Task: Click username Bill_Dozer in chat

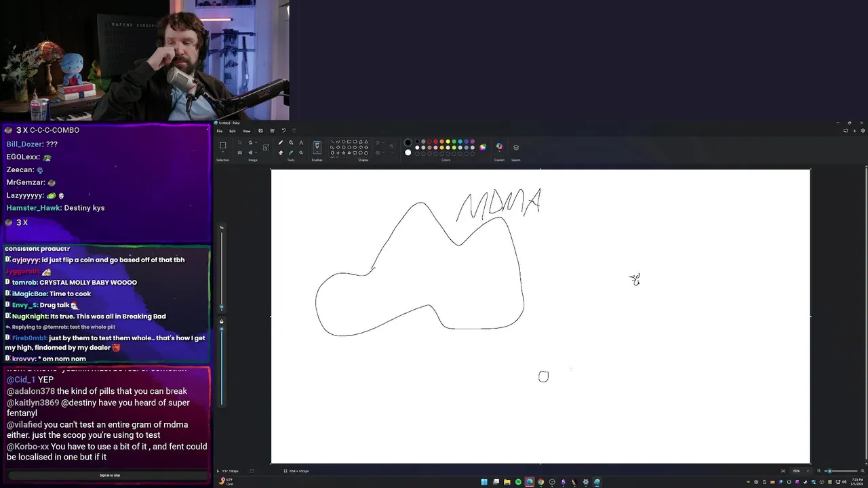Action: pyautogui.click(x=24, y=144)
